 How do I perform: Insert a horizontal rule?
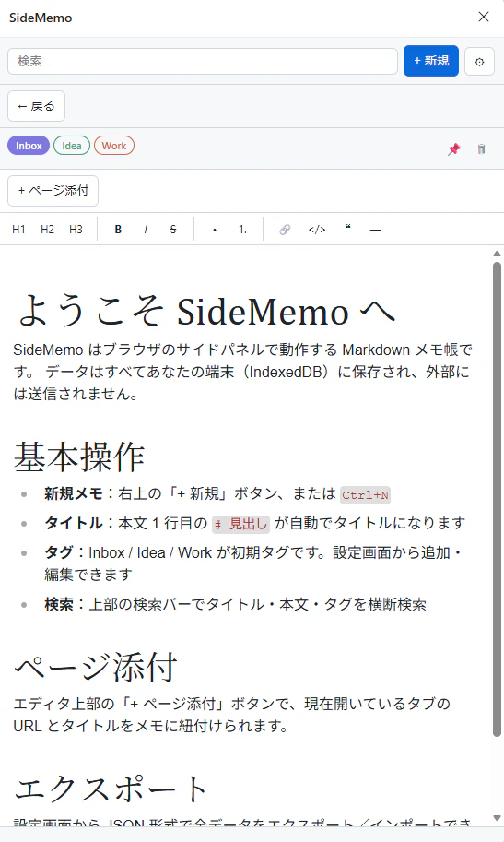pos(376,230)
